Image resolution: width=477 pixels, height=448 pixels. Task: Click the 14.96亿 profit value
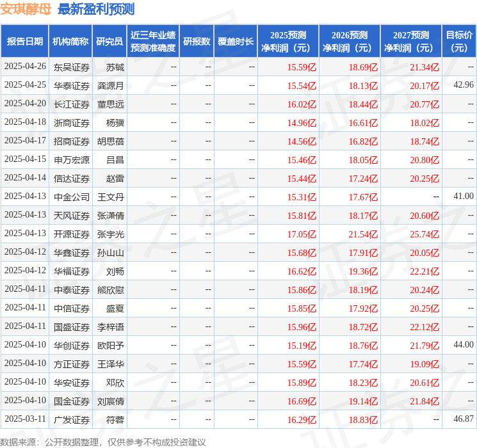(x=302, y=123)
